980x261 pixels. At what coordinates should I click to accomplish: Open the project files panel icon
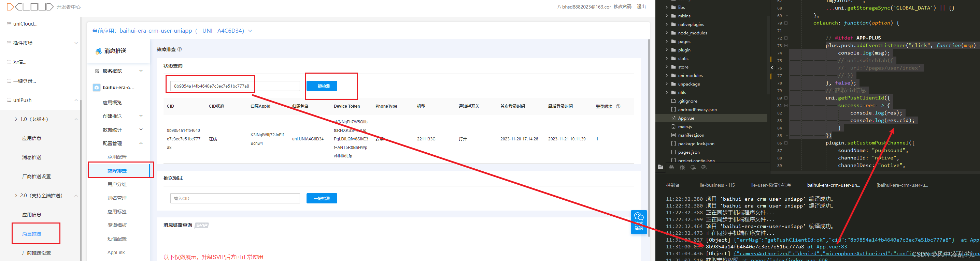tap(661, 168)
